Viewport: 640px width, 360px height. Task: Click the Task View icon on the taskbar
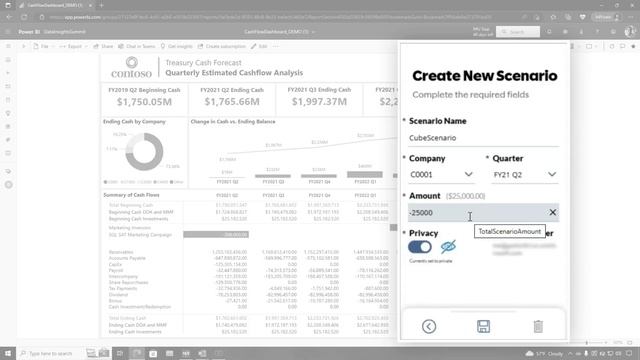point(120,353)
